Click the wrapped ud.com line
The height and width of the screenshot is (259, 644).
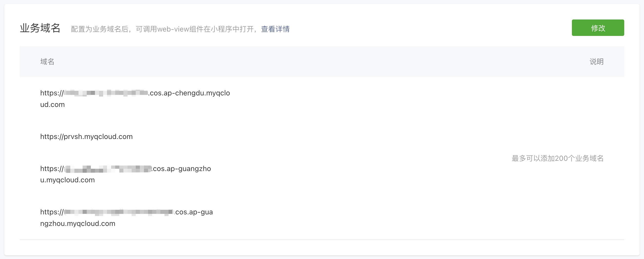[53, 104]
